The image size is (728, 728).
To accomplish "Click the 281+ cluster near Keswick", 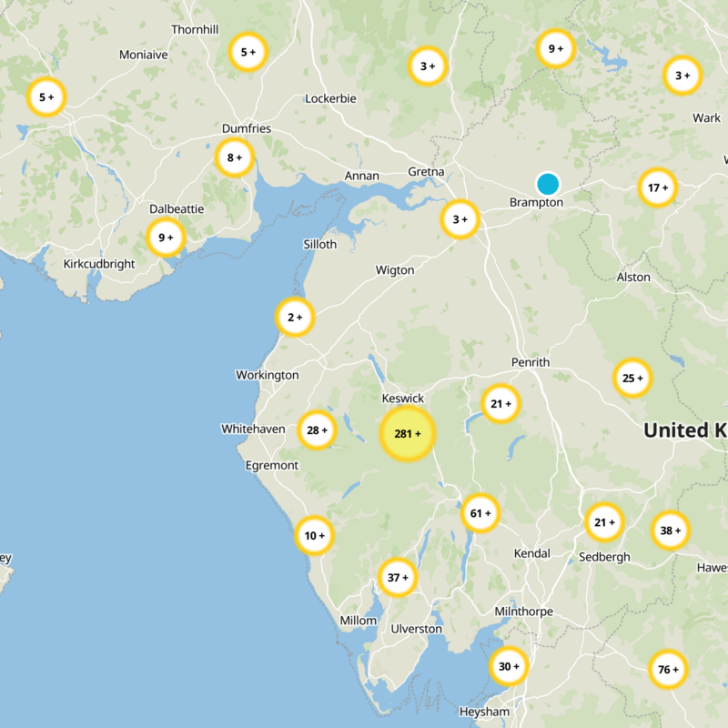I will (x=408, y=434).
